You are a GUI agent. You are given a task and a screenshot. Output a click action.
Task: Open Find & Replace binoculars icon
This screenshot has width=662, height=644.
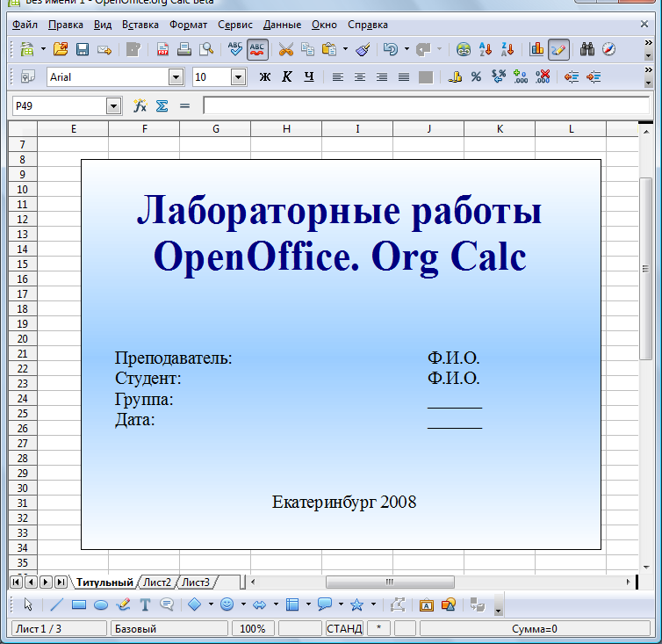587,49
